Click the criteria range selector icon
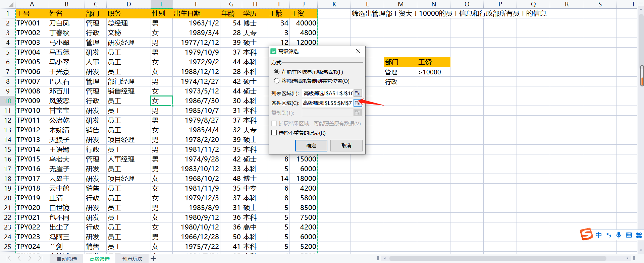The height and width of the screenshot is (263, 644). [358, 103]
